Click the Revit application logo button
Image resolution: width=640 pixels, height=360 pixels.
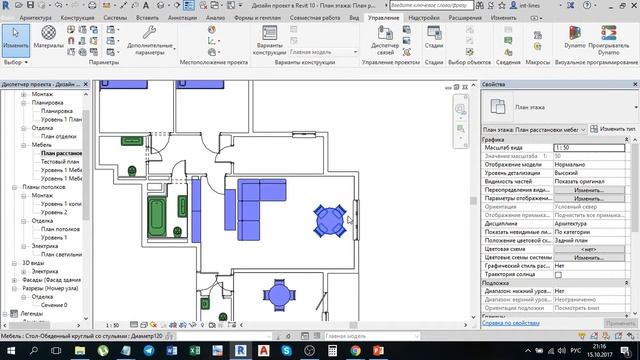tap(6, 5)
